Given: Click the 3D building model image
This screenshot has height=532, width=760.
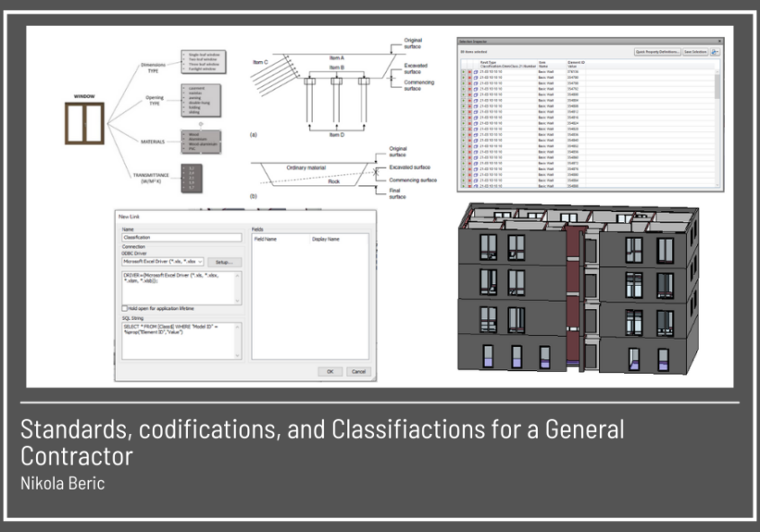Looking at the screenshot, I should (x=577, y=286).
